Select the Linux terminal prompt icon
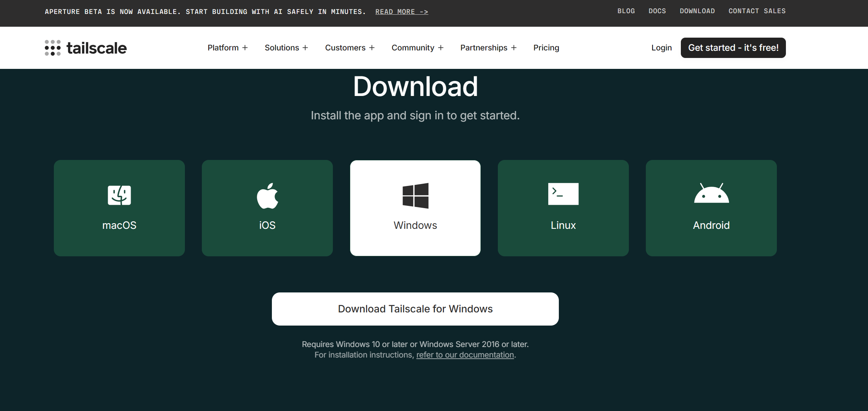 point(563,194)
